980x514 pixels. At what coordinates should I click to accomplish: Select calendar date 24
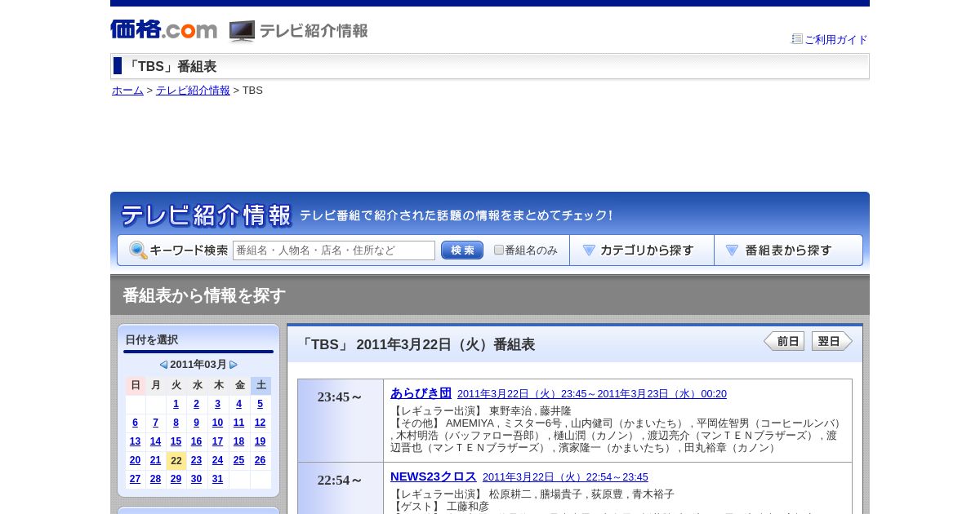(217, 460)
